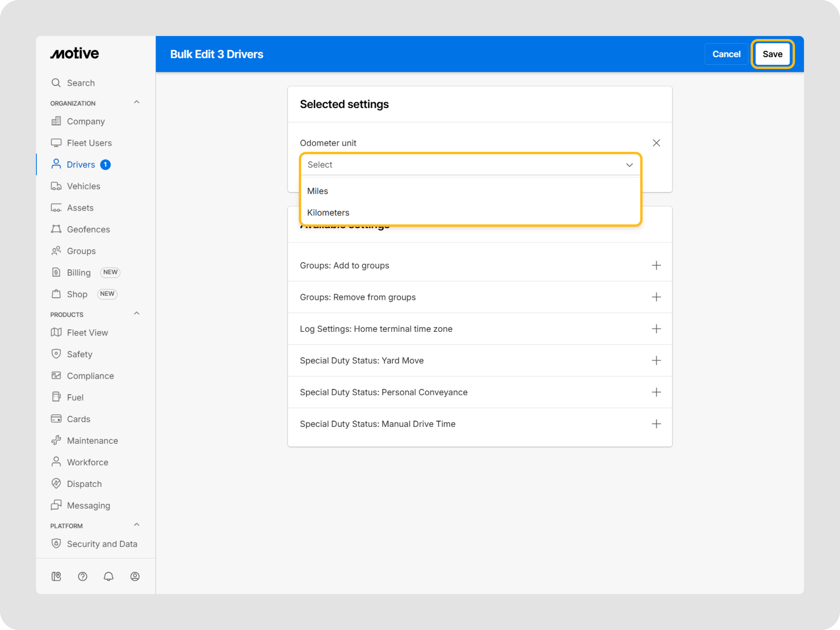Open the user profile icon

point(135,577)
